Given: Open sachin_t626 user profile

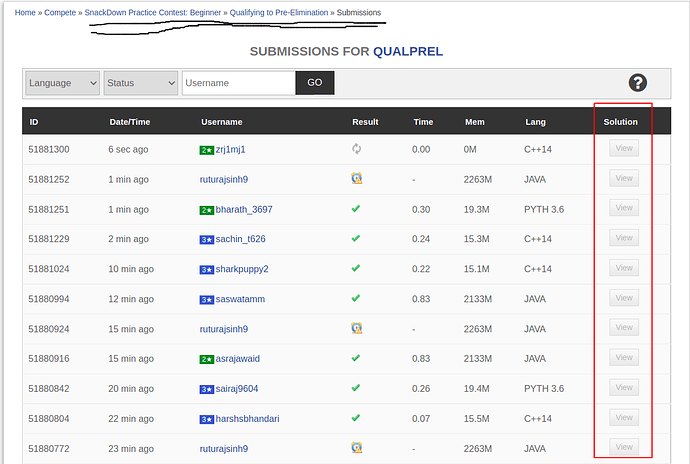Looking at the screenshot, I should pos(240,239).
